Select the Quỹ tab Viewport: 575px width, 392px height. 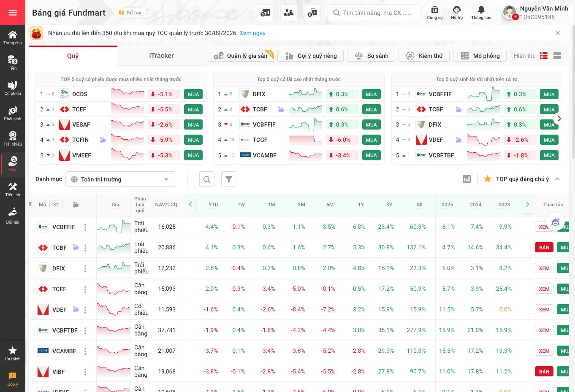[73, 56]
